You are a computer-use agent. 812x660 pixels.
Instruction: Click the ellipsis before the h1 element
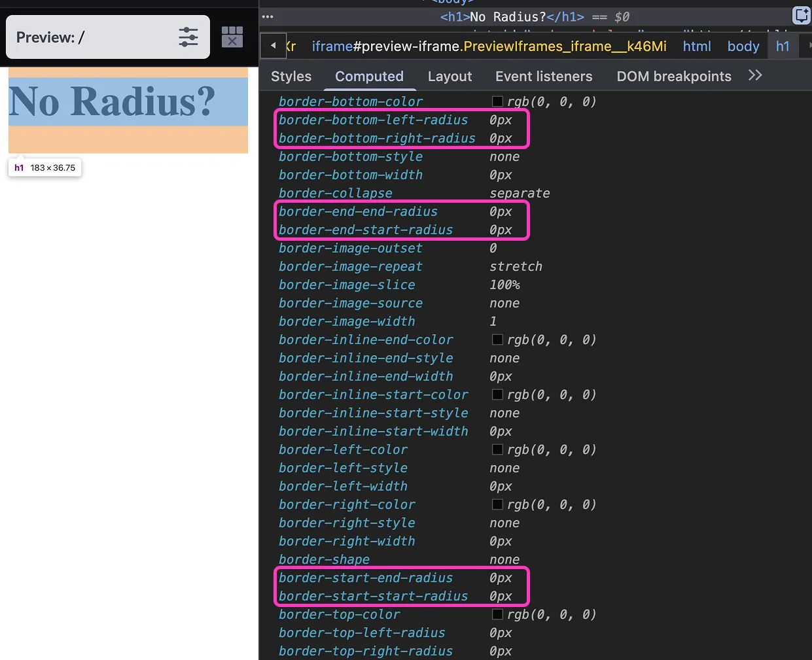[268, 17]
